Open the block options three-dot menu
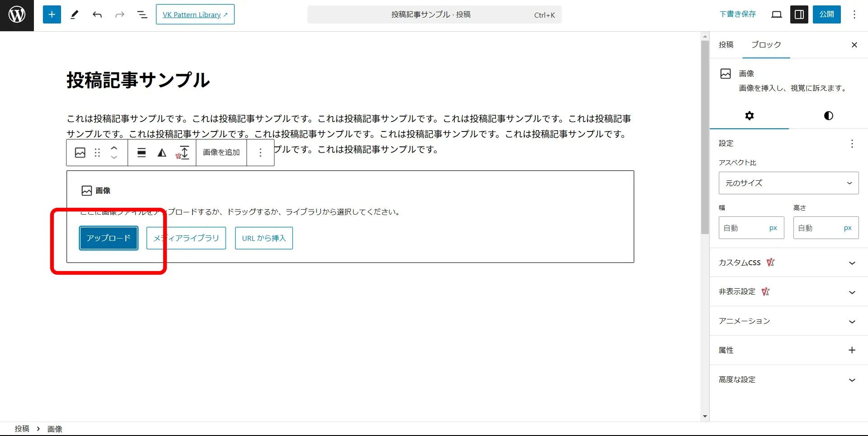This screenshot has width=868, height=436. click(x=260, y=152)
